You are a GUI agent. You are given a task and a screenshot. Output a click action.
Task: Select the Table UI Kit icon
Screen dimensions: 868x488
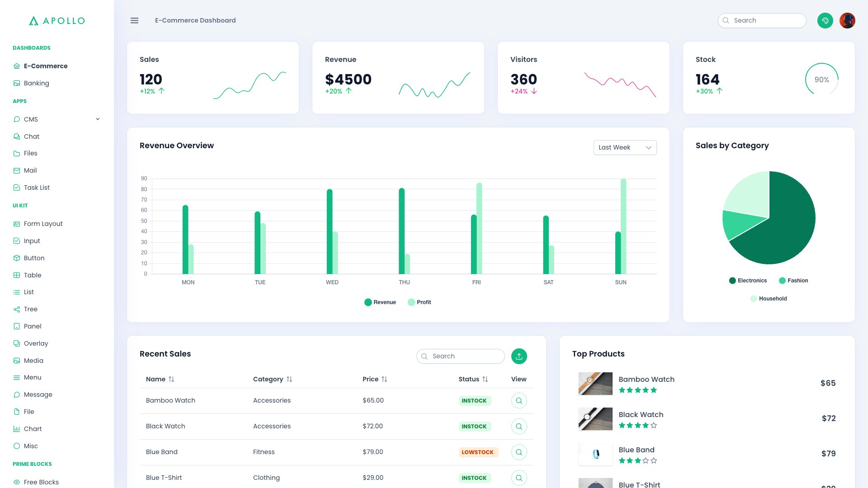[x=17, y=275]
